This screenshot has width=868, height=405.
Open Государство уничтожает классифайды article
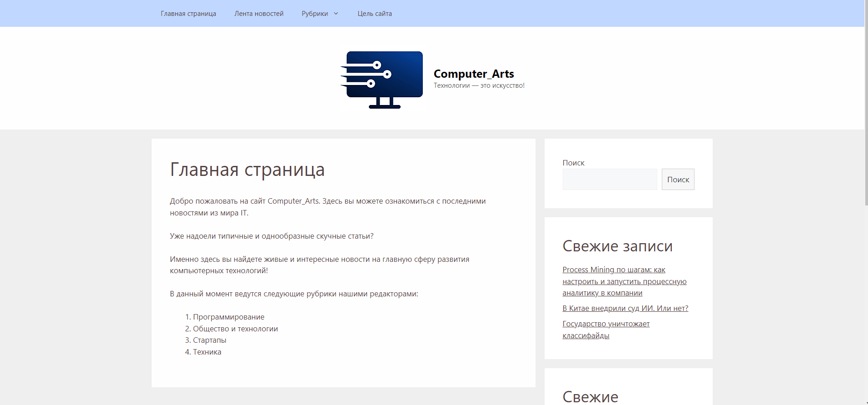(606, 330)
